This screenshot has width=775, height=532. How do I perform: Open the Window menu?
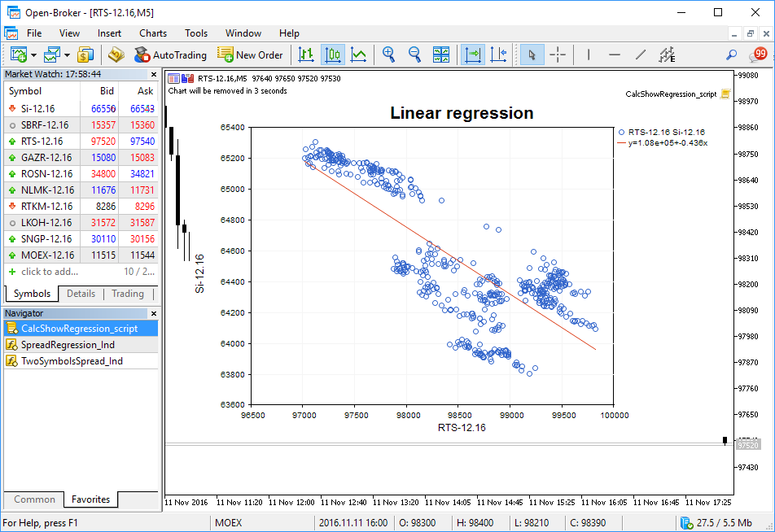243,33
